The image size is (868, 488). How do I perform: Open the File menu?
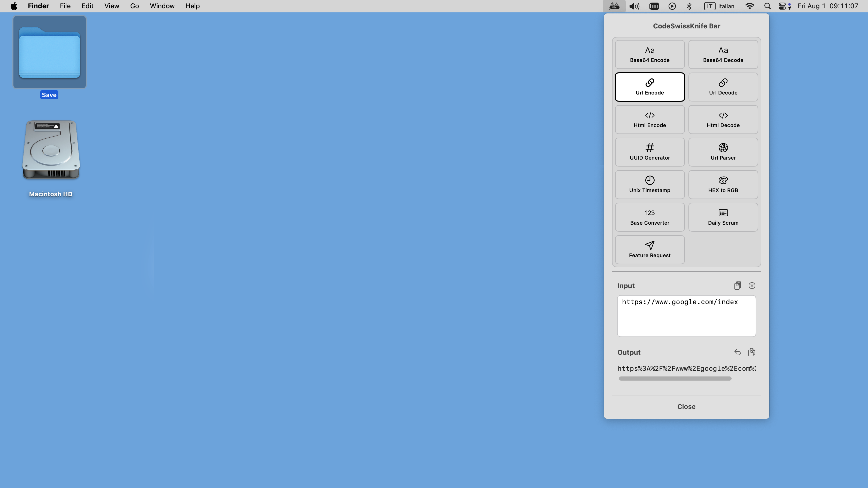pos(65,6)
